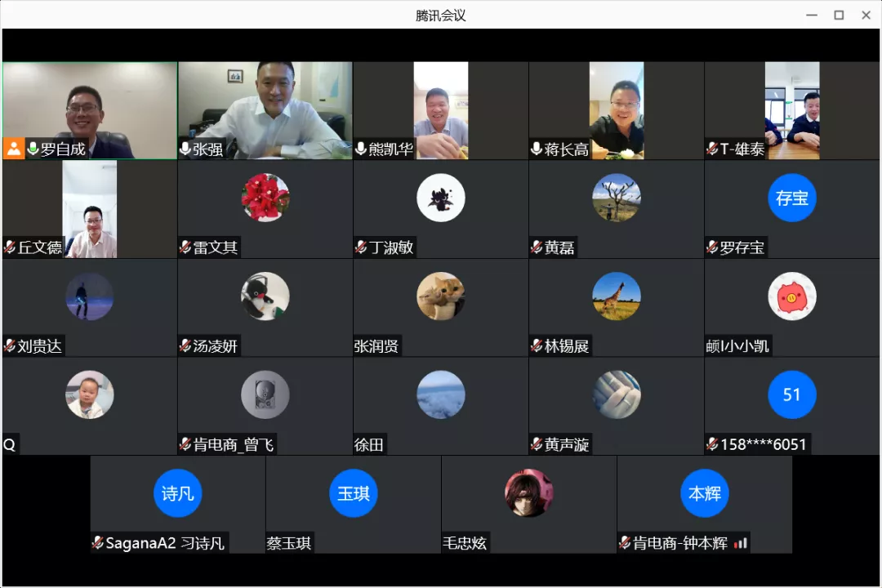Click the muted mic icon beside 肯电商_曾飞

pos(185,444)
